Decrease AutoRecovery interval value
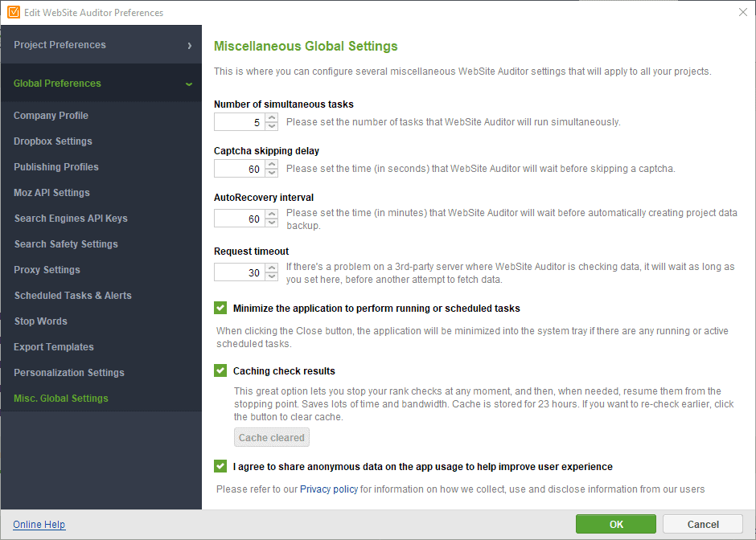 (272, 223)
